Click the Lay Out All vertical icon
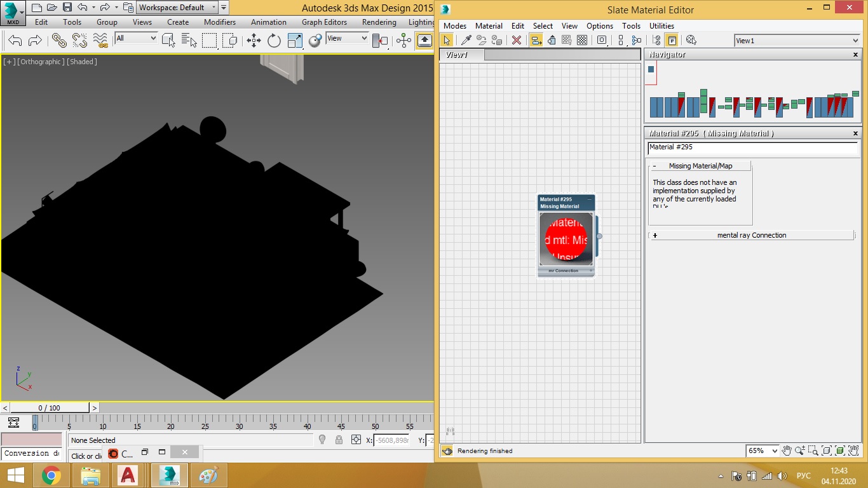The height and width of the screenshot is (488, 868). tap(621, 40)
